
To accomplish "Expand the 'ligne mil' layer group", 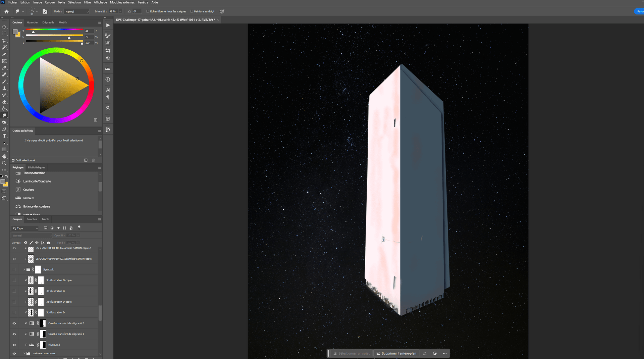I will point(24,269).
